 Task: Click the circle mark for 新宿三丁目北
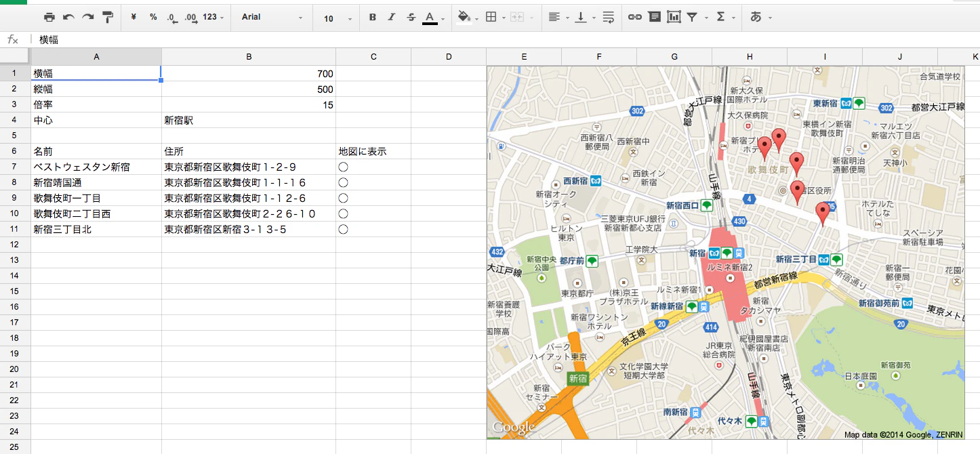click(343, 229)
